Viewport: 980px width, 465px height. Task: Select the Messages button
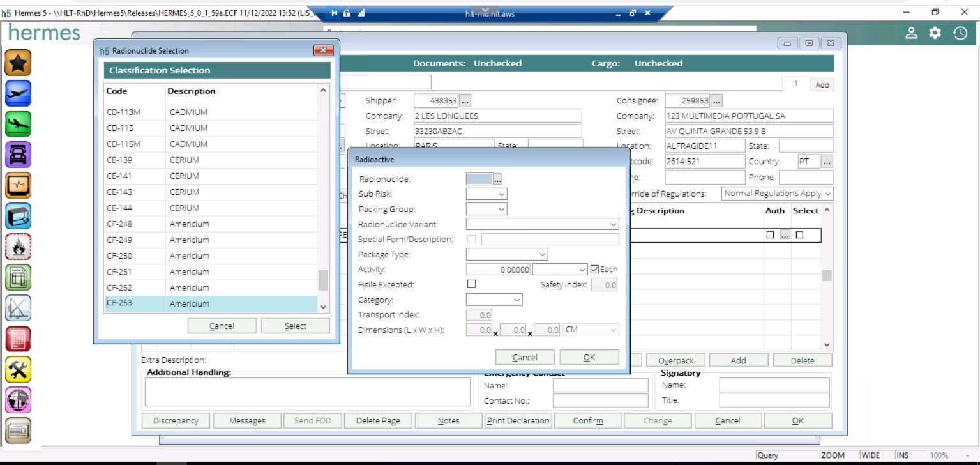tap(247, 420)
